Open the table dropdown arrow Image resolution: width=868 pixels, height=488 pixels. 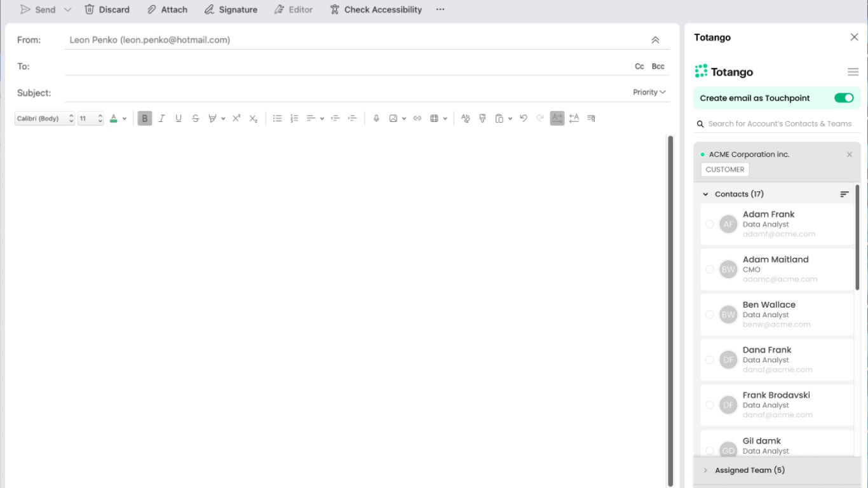point(445,119)
